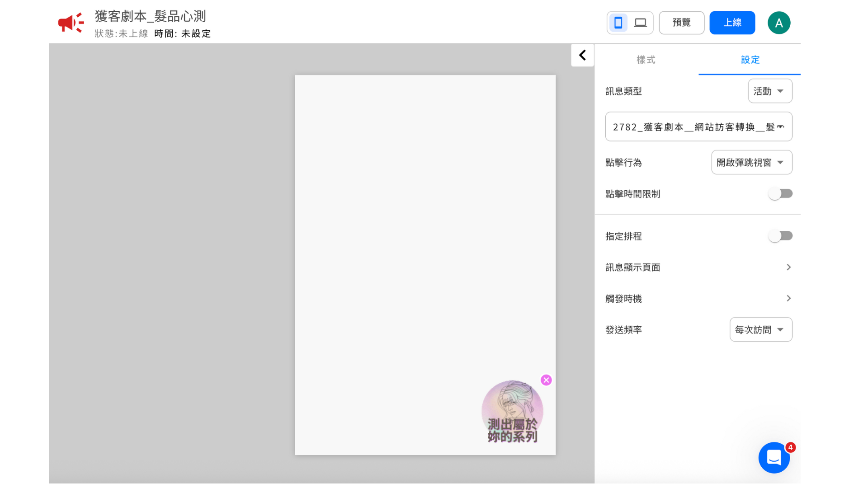Screen dimensions: 868x488
Task: Click the hair quiz circular widget image
Action: pyautogui.click(x=512, y=412)
